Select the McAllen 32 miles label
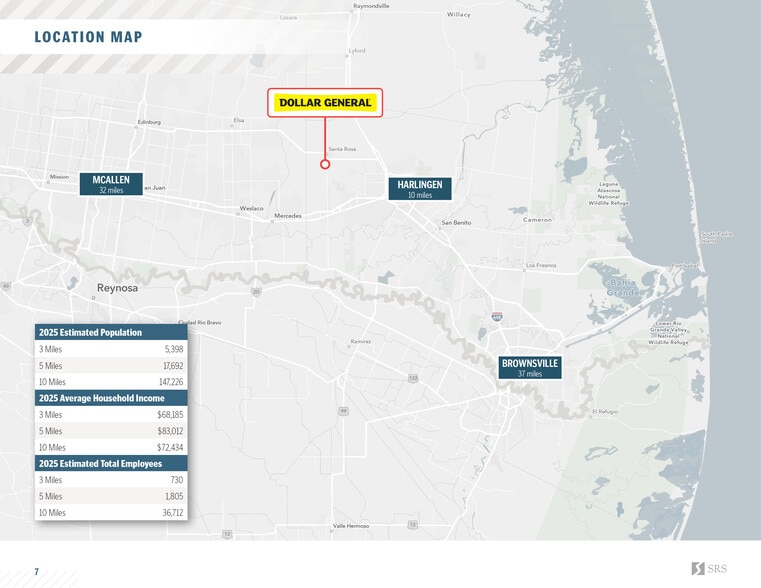The image size is (761, 588). (x=111, y=184)
